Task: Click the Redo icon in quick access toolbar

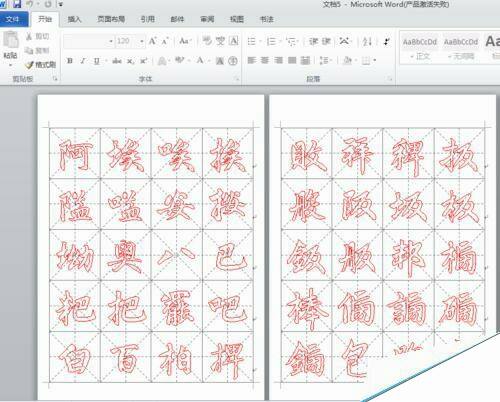Action: coord(48,4)
